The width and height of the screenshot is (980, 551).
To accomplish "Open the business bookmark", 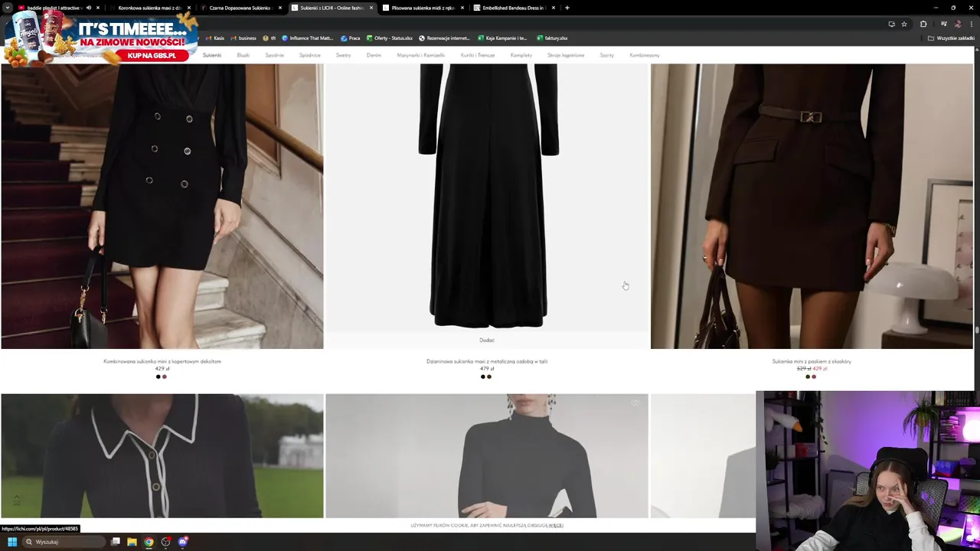I will point(243,37).
